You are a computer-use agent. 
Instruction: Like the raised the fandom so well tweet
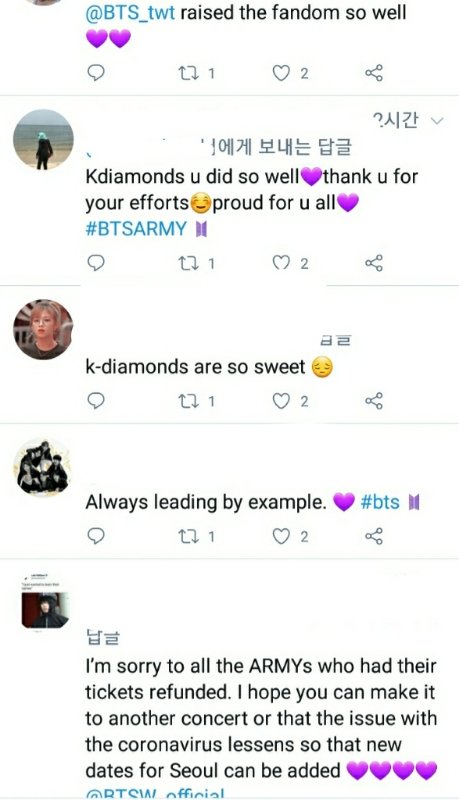point(281,73)
